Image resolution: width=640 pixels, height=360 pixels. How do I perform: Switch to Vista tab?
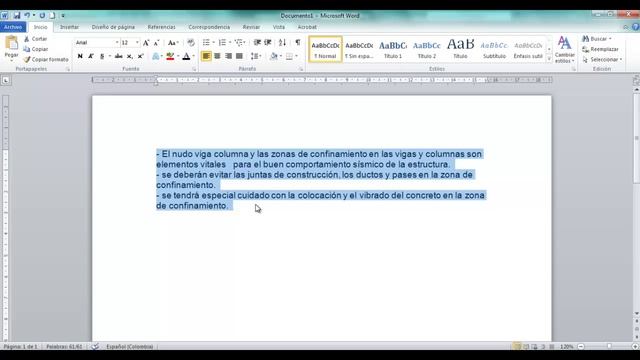(279, 27)
